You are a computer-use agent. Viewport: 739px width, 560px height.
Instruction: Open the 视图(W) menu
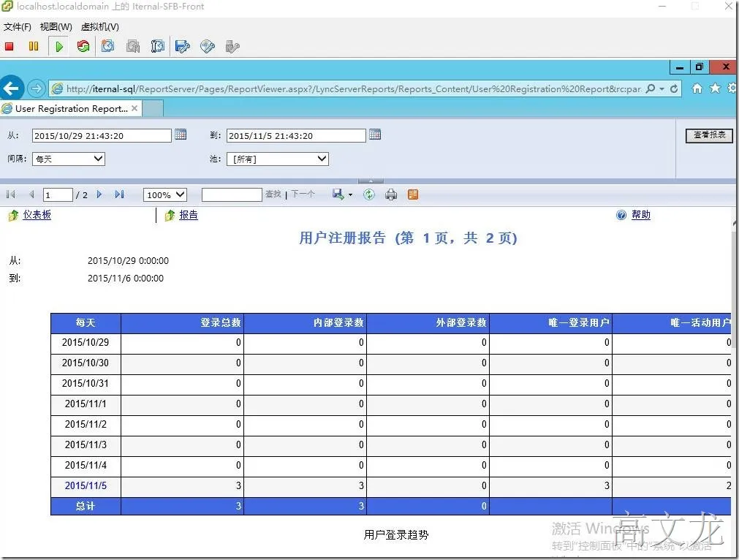click(56, 27)
